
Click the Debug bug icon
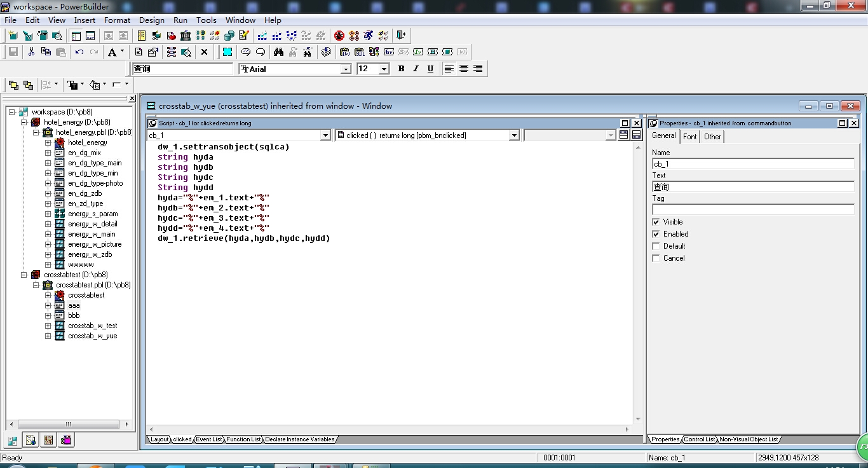(339, 36)
